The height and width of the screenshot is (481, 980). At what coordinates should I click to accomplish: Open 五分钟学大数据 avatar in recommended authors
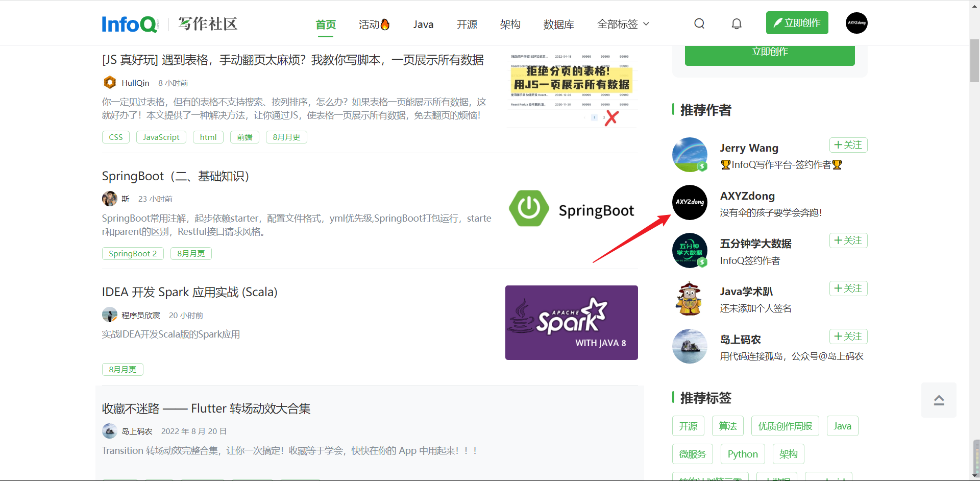click(x=690, y=250)
